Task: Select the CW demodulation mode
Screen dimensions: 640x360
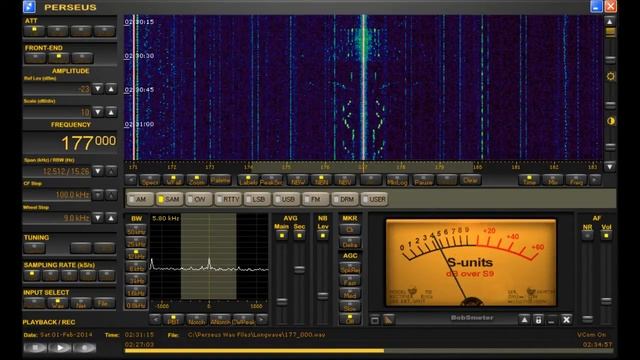Action: [x=199, y=199]
